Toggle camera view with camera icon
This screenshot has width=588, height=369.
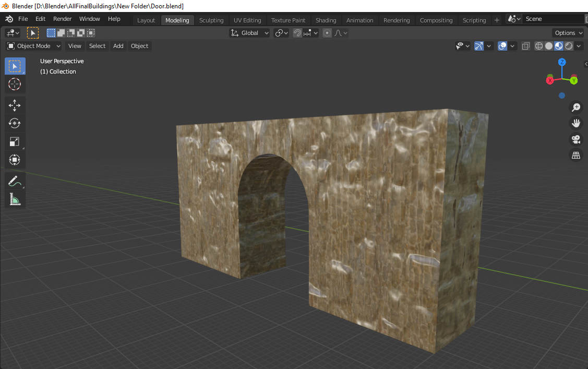pyautogui.click(x=576, y=139)
